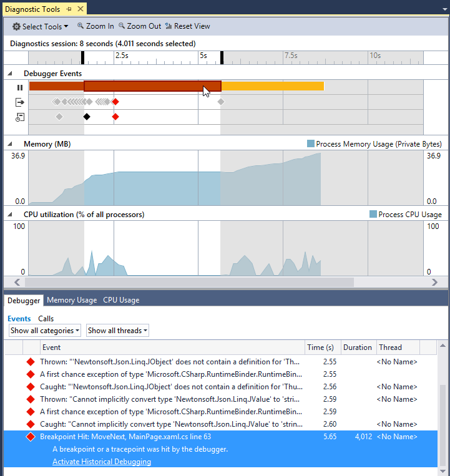Open the Show all threads filter
Viewport: 450px width, 476px height.
click(x=117, y=331)
